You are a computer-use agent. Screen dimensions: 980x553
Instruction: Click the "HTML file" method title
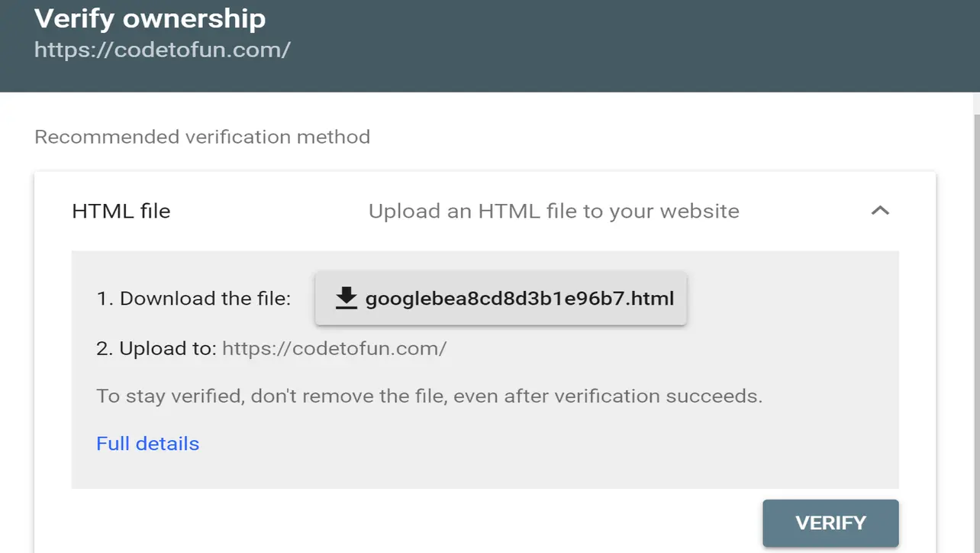tap(121, 211)
